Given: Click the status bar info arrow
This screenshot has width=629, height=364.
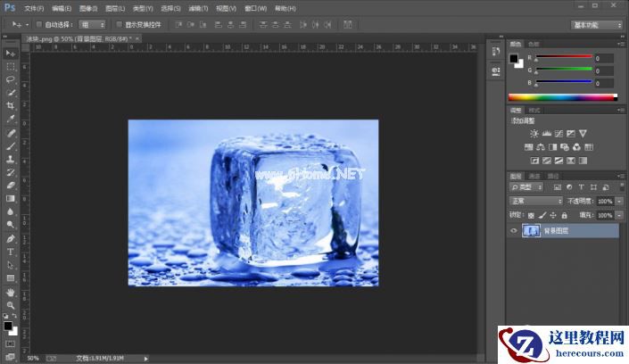Looking at the screenshot, I should pyautogui.click(x=145, y=359).
